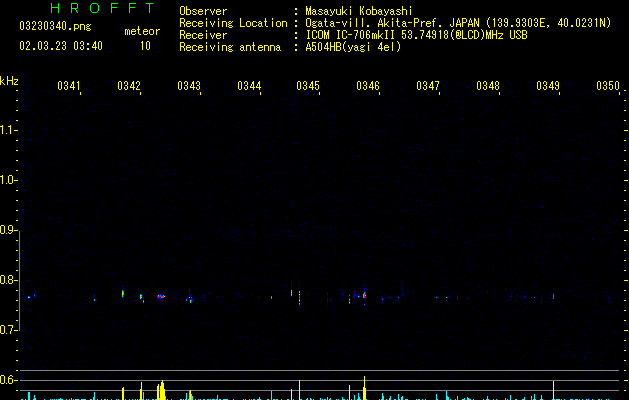Click the 0350 time marker

608,85
